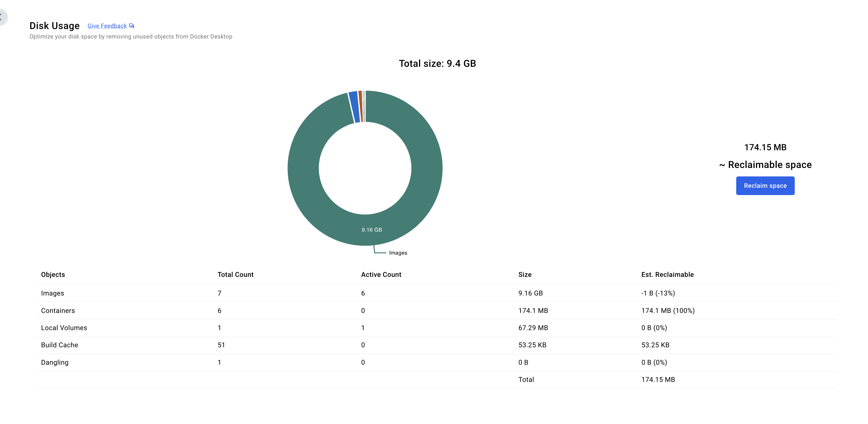Click the Images legend label below chart
The image size is (868, 424).
(x=398, y=253)
